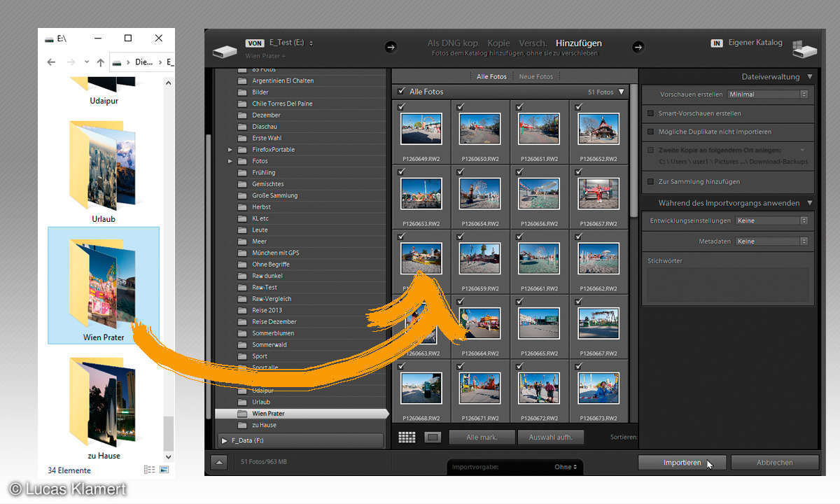Click the Abbrechen button
The height and width of the screenshot is (504, 840).
click(774, 463)
